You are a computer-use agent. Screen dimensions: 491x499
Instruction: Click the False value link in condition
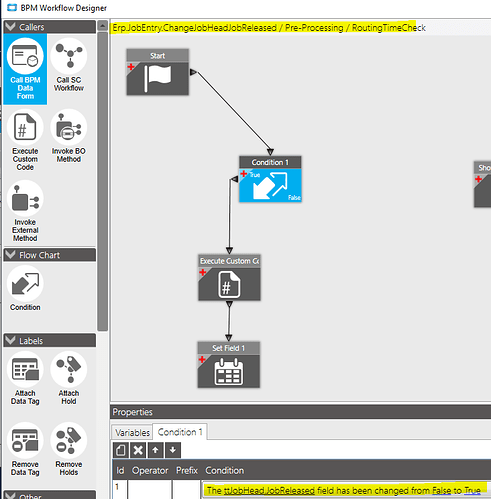pyautogui.click(x=442, y=491)
